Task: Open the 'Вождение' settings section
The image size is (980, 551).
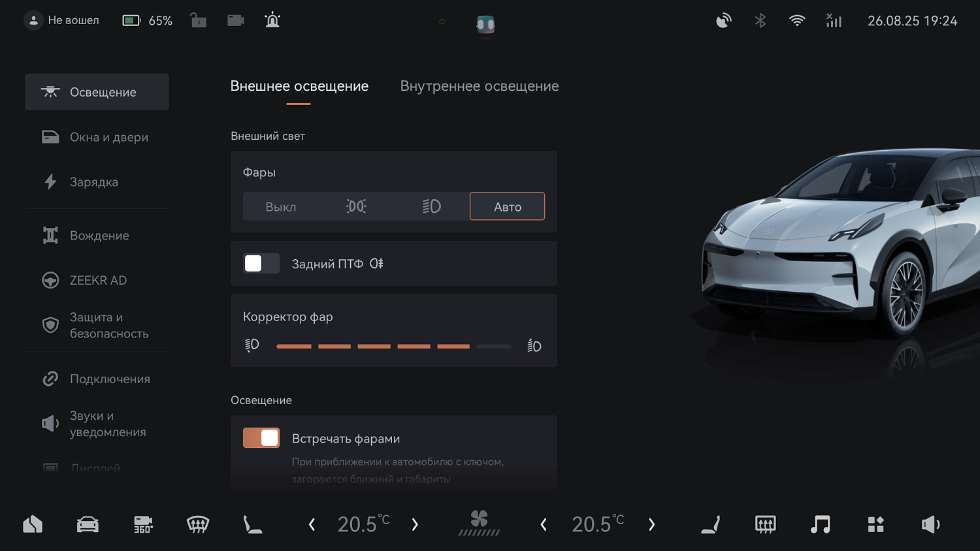Action: (97, 235)
